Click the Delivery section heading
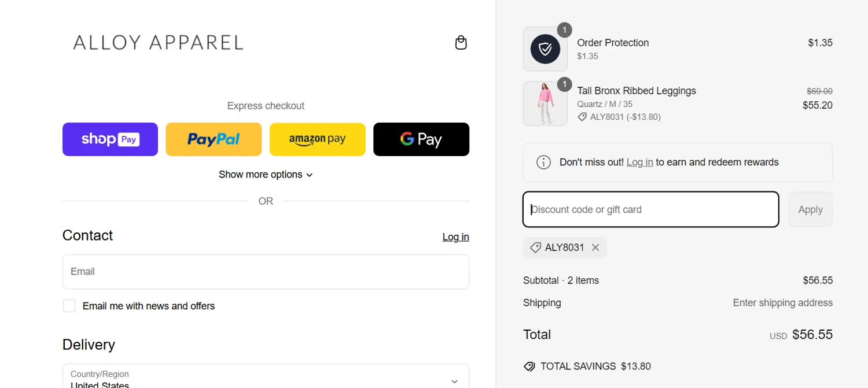Image resolution: width=868 pixels, height=388 pixels. coord(89,345)
